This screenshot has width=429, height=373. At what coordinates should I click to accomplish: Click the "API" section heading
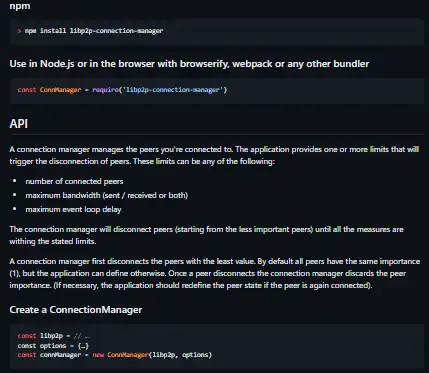pos(19,124)
